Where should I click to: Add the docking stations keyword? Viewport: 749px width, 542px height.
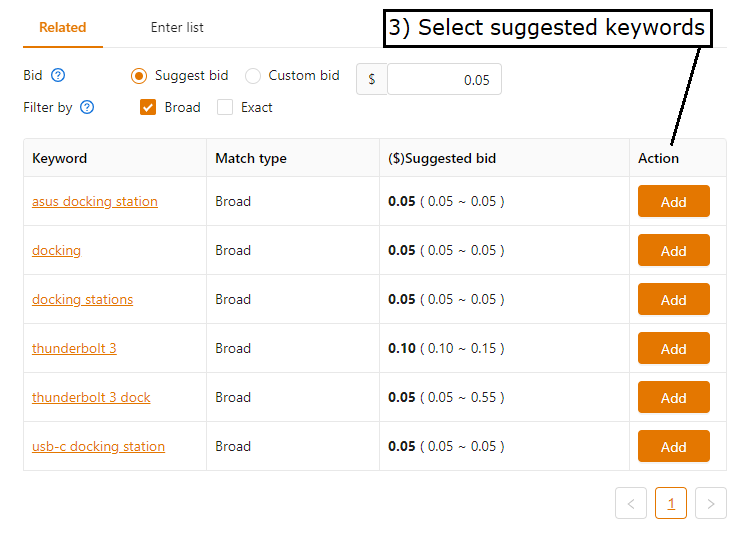[674, 299]
